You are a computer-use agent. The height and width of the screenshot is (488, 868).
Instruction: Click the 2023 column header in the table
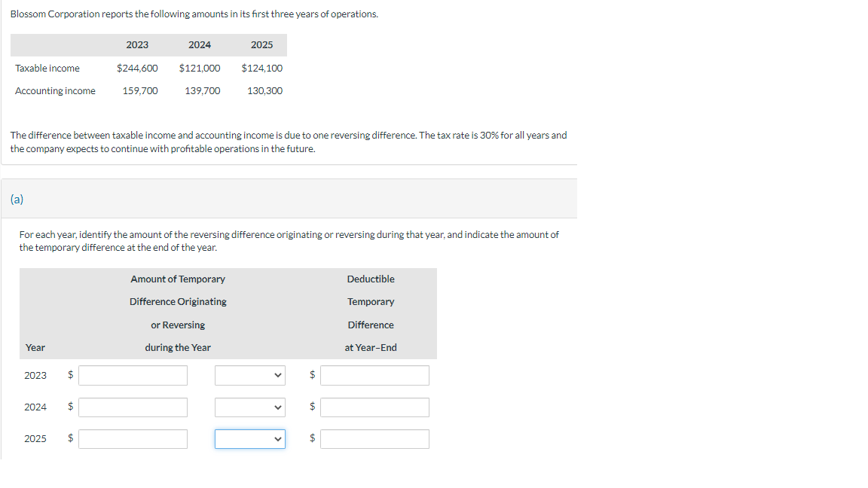click(x=137, y=44)
